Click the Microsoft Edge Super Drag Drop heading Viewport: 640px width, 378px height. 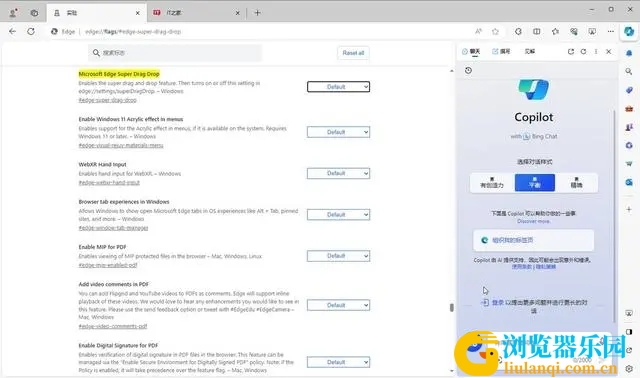point(119,74)
